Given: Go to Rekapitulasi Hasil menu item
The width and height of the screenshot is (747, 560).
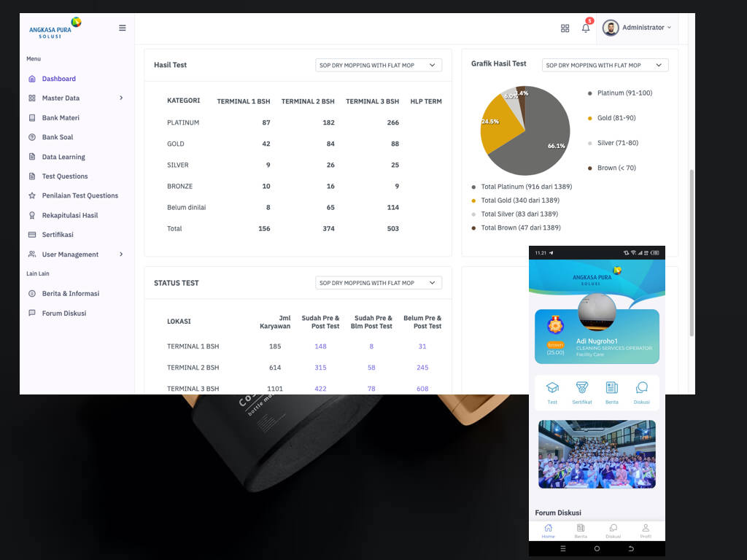Looking at the screenshot, I should point(69,215).
